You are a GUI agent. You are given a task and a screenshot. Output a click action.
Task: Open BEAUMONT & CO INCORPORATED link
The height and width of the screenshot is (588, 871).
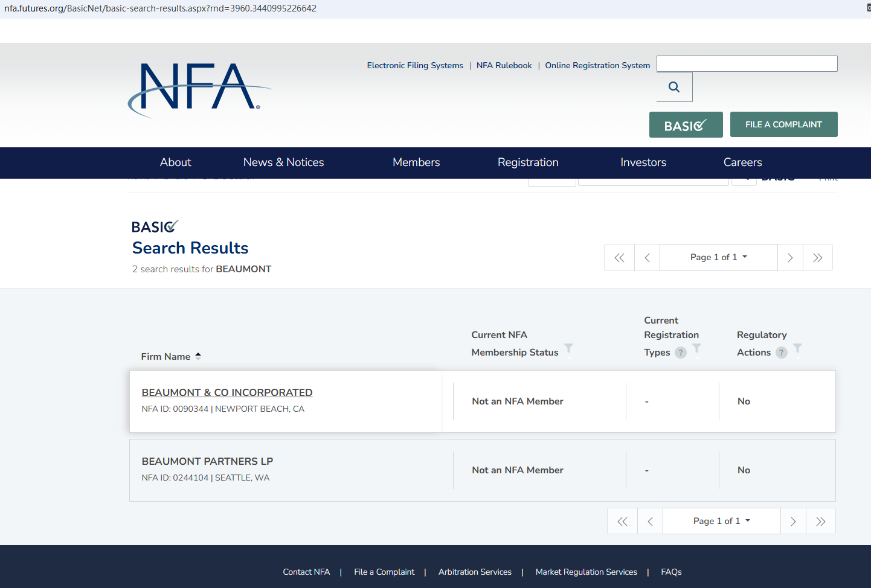[227, 392]
